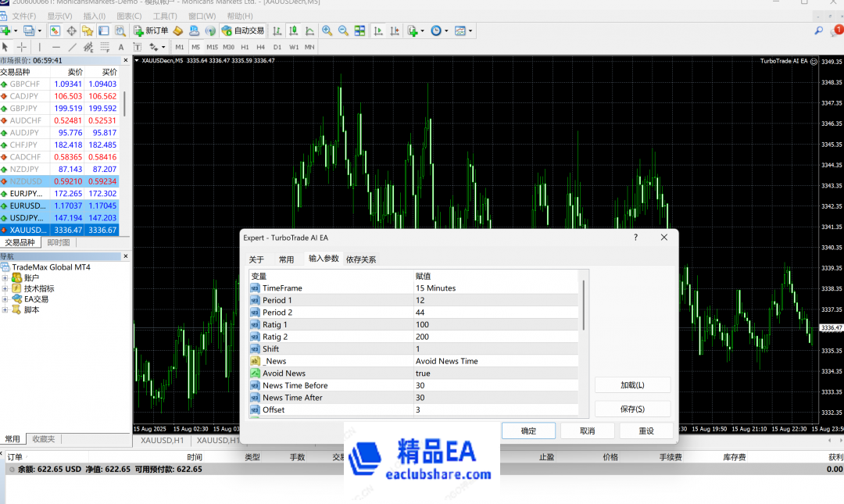The height and width of the screenshot is (504, 844).
Task: Toggle the Navigator folder-star icon
Action: click(x=88, y=30)
